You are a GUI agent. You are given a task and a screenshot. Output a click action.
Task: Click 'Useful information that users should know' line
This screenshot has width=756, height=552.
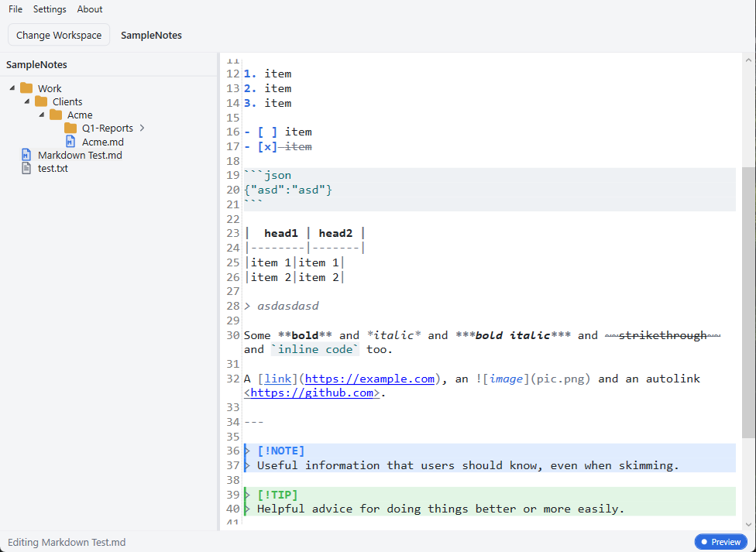tap(468, 466)
